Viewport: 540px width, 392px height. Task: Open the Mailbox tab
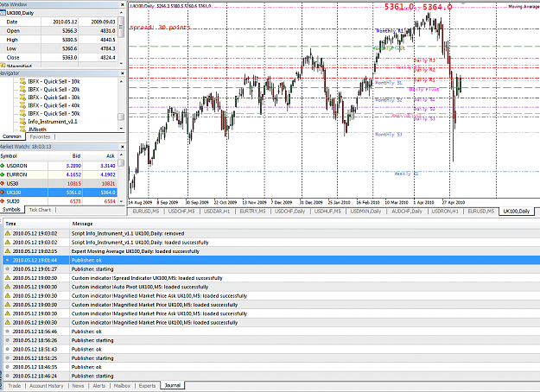pos(122,386)
